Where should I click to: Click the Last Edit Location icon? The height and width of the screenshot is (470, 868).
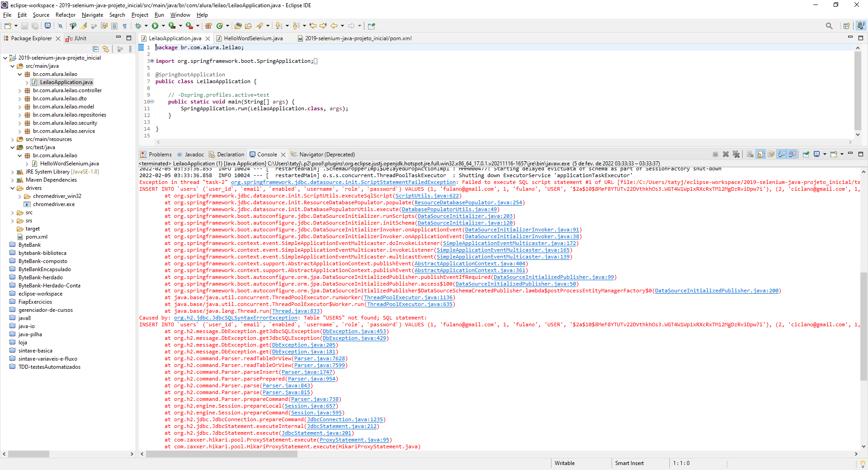tap(312, 26)
